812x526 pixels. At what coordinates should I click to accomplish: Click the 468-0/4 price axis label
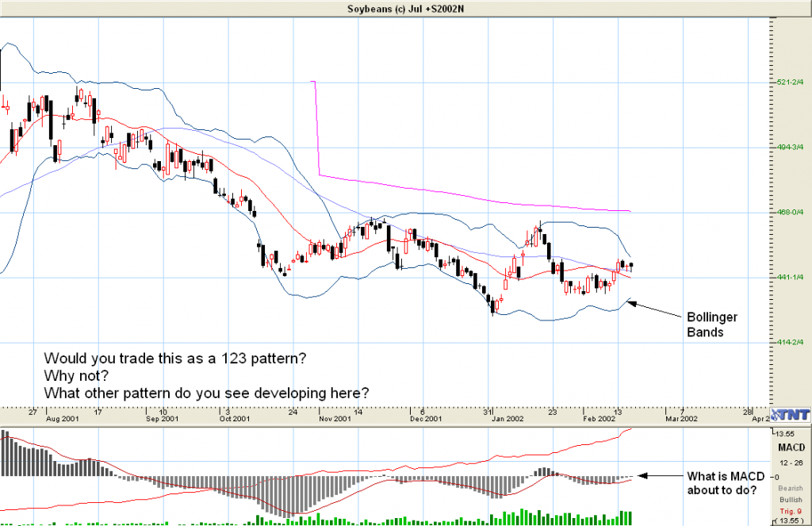click(790, 212)
